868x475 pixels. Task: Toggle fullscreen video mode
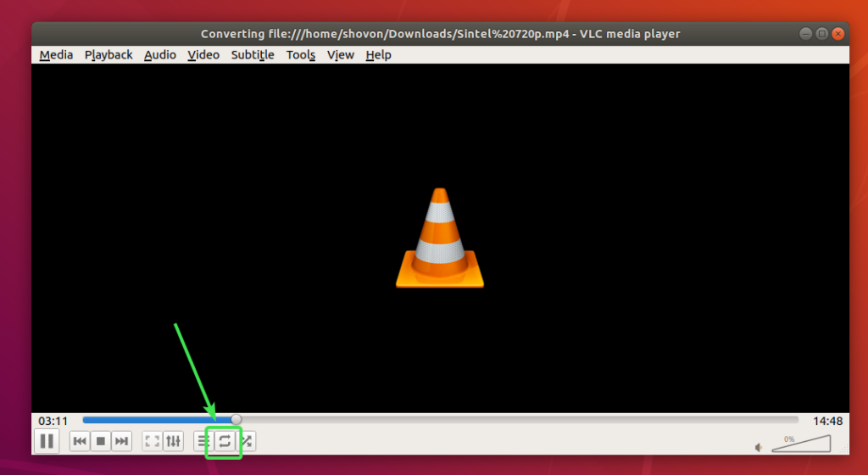click(x=153, y=441)
